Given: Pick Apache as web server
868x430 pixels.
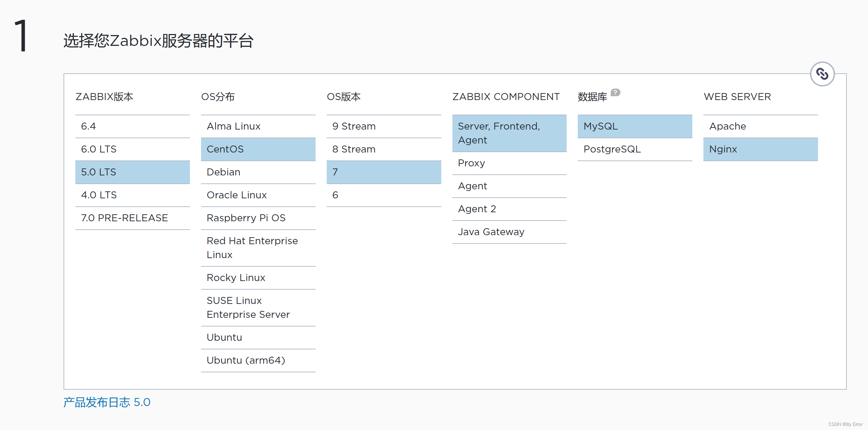Looking at the screenshot, I should tap(761, 126).
